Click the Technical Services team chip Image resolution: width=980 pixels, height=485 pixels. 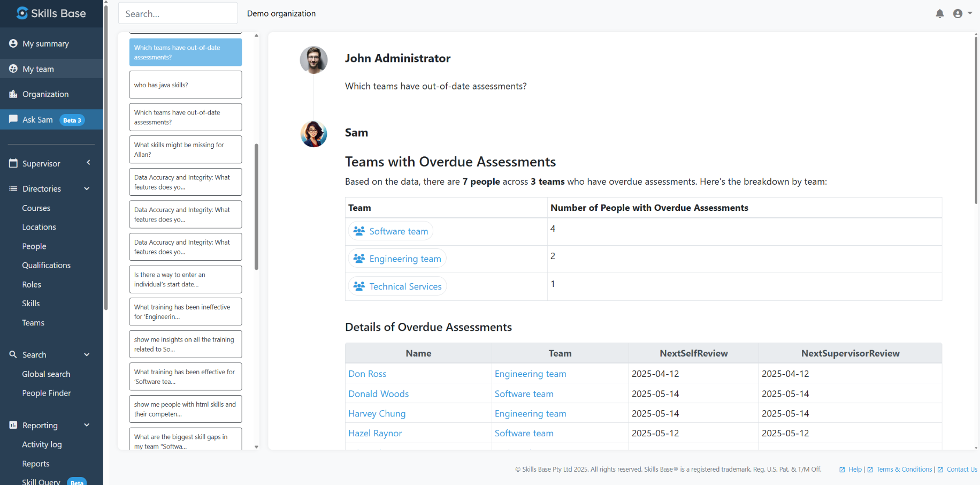[397, 286]
